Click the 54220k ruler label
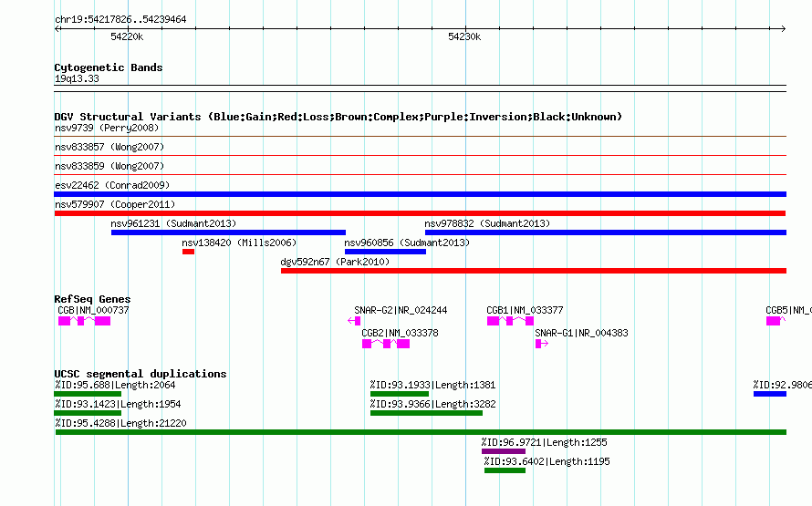 click(127, 36)
